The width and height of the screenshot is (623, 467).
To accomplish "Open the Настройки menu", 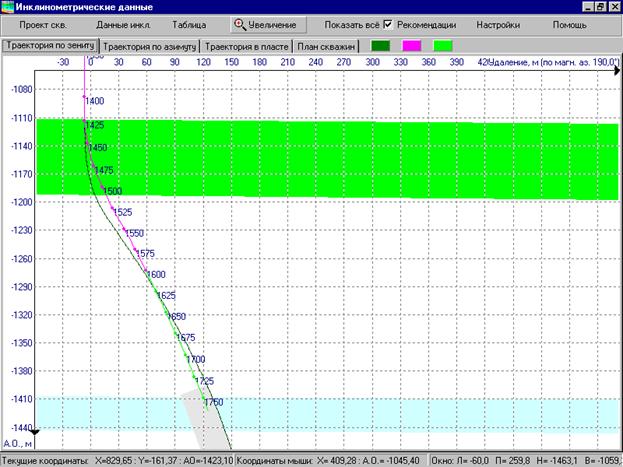I will coord(498,25).
